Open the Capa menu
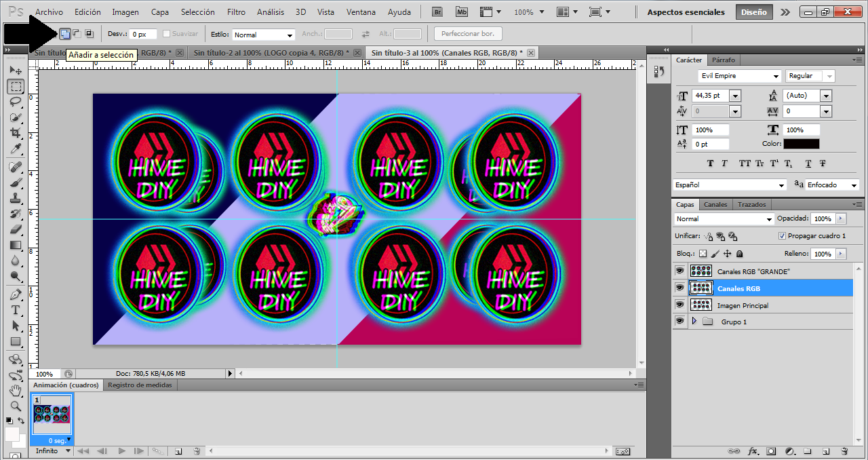This screenshot has width=868, height=460. 160,12
